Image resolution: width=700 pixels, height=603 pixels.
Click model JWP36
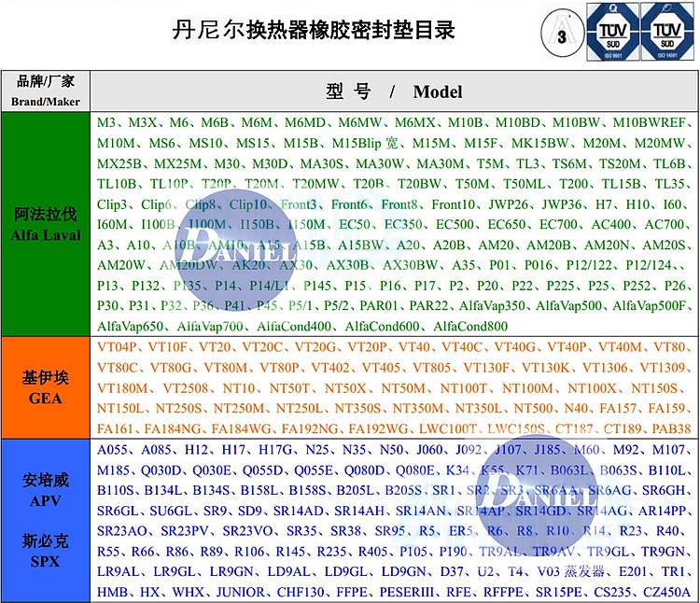[x=562, y=204]
